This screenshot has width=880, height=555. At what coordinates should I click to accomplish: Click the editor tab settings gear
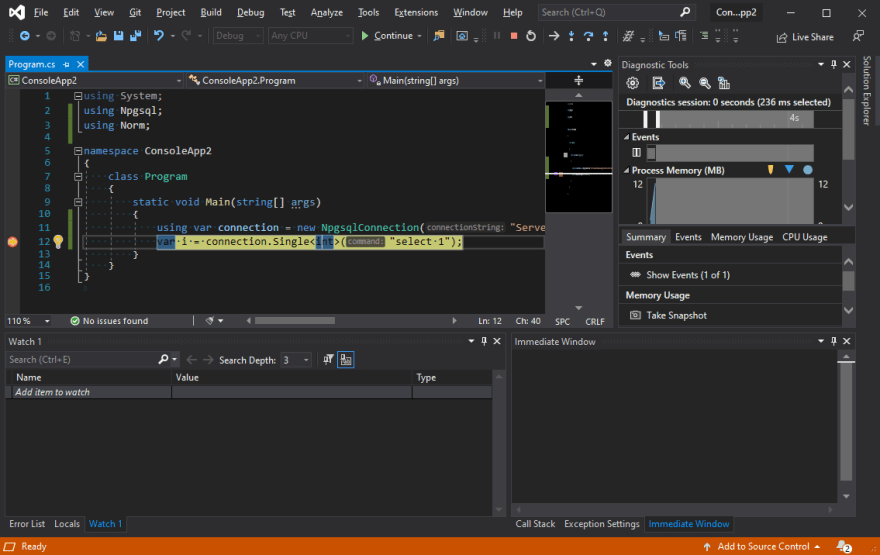pos(608,63)
